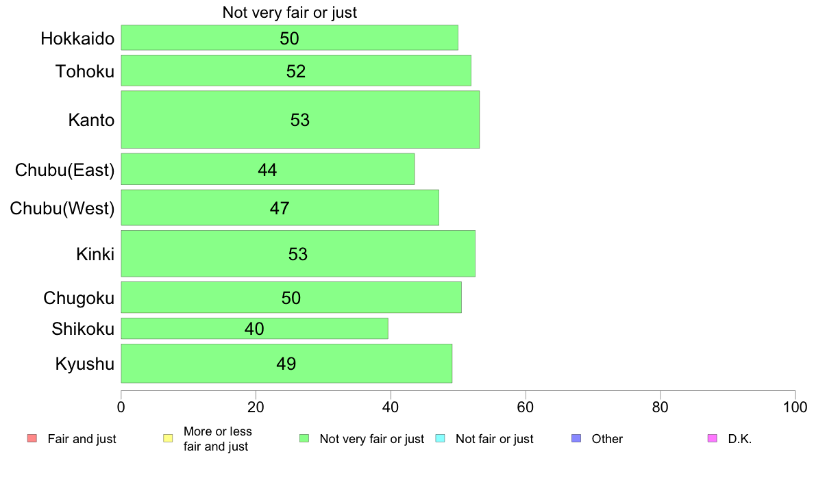814x504 pixels.
Task: Select the Kyushu bar showing 49
Action: click(286, 364)
